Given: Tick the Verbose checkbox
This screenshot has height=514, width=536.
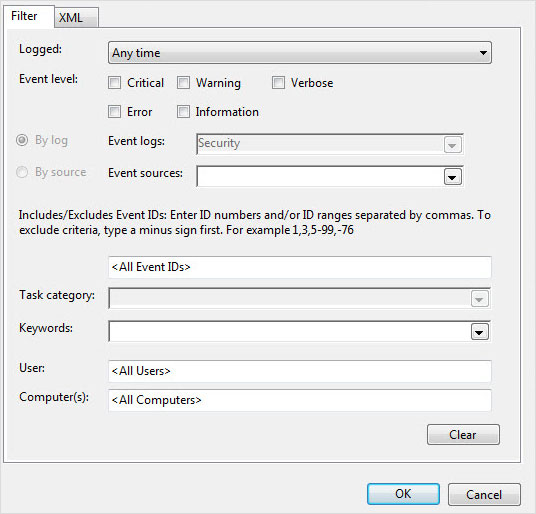Looking at the screenshot, I should click(278, 83).
